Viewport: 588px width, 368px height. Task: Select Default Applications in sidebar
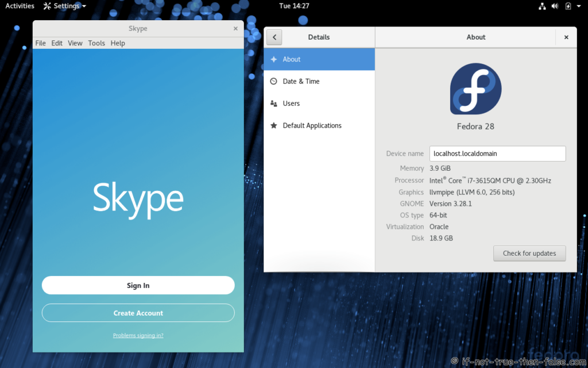pos(319,125)
